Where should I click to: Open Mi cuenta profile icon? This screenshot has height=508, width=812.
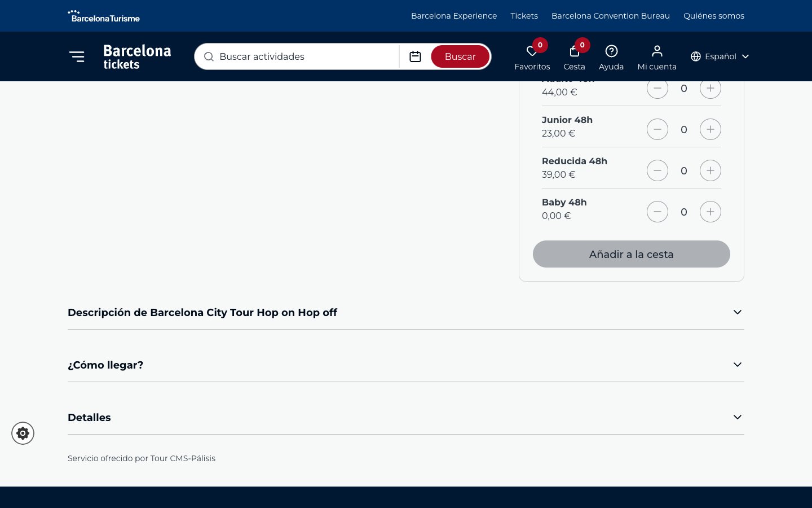[657, 52]
